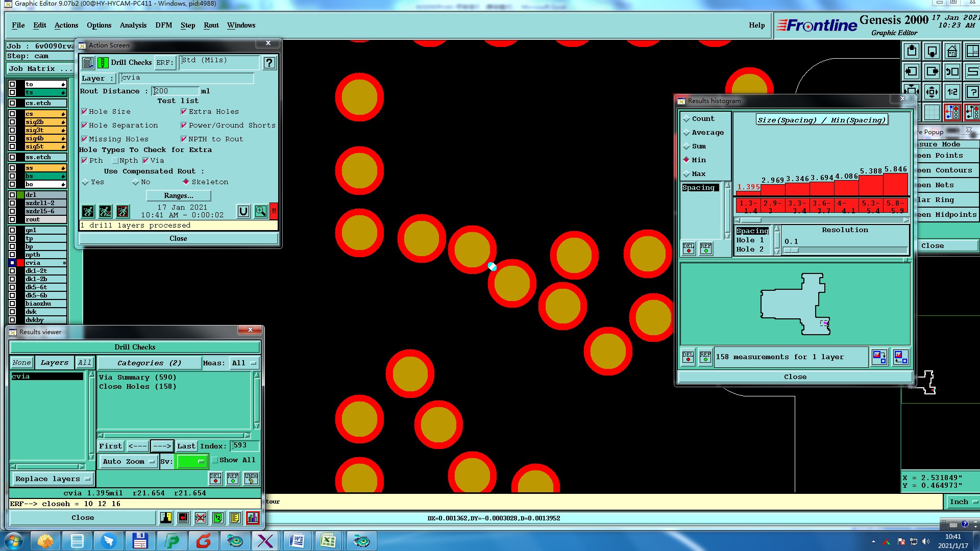Viewport: 980px width, 551px height.
Task: Click the Last result navigation button
Action: click(x=186, y=446)
